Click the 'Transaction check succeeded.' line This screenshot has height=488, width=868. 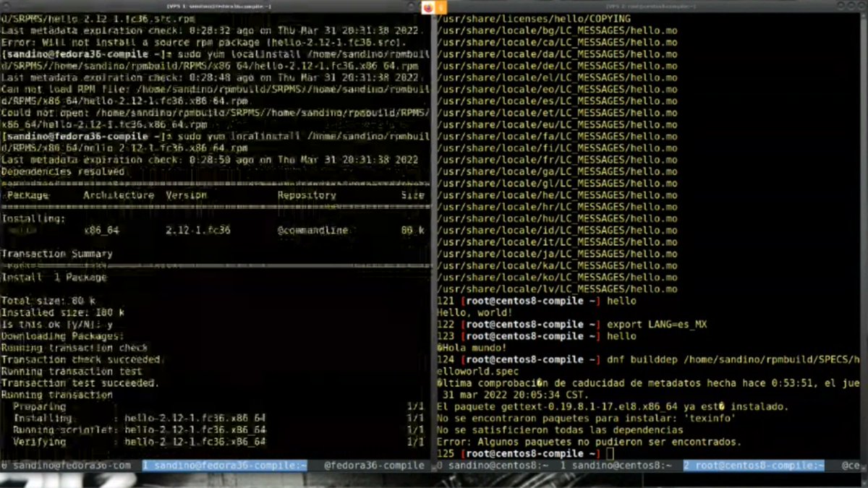point(82,359)
